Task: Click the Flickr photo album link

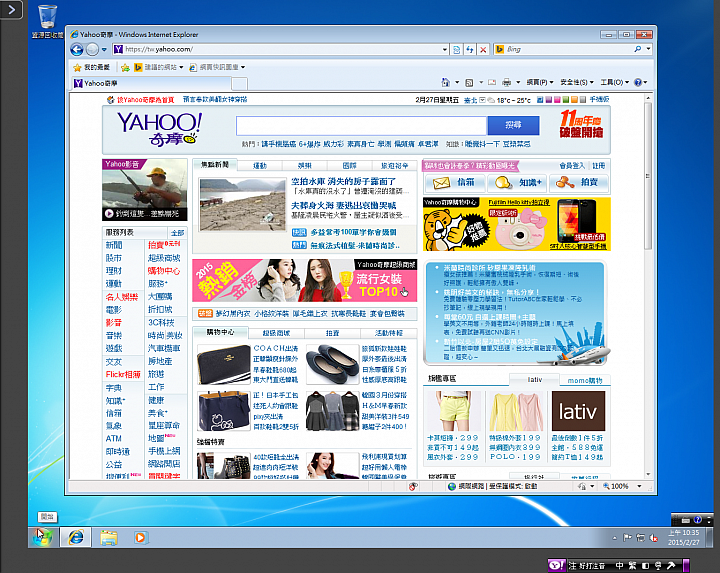Action: point(123,374)
